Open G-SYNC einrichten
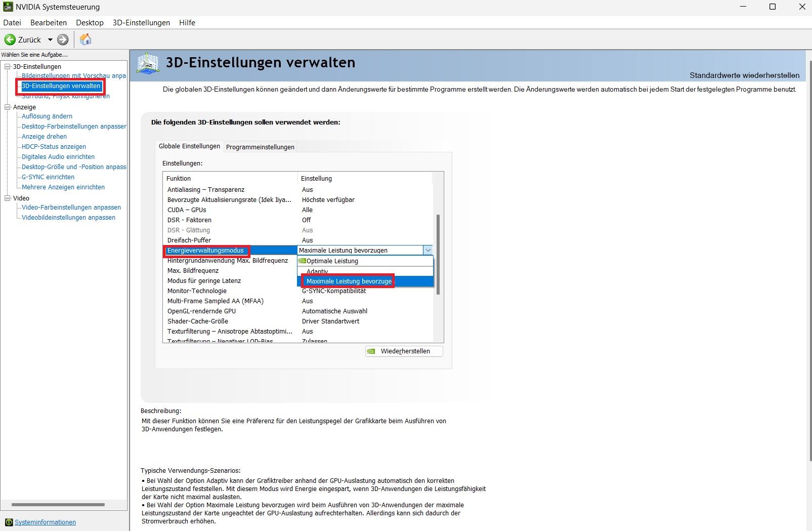This screenshot has width=812, height=531. click(48, 177)
